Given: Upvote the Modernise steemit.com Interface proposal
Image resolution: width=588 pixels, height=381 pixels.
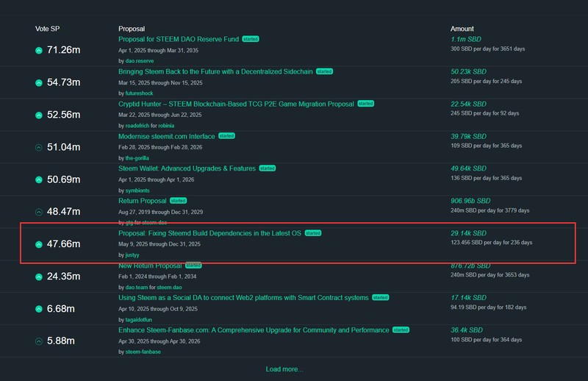Looking at the screenshot, I should (x=39, y=148).
